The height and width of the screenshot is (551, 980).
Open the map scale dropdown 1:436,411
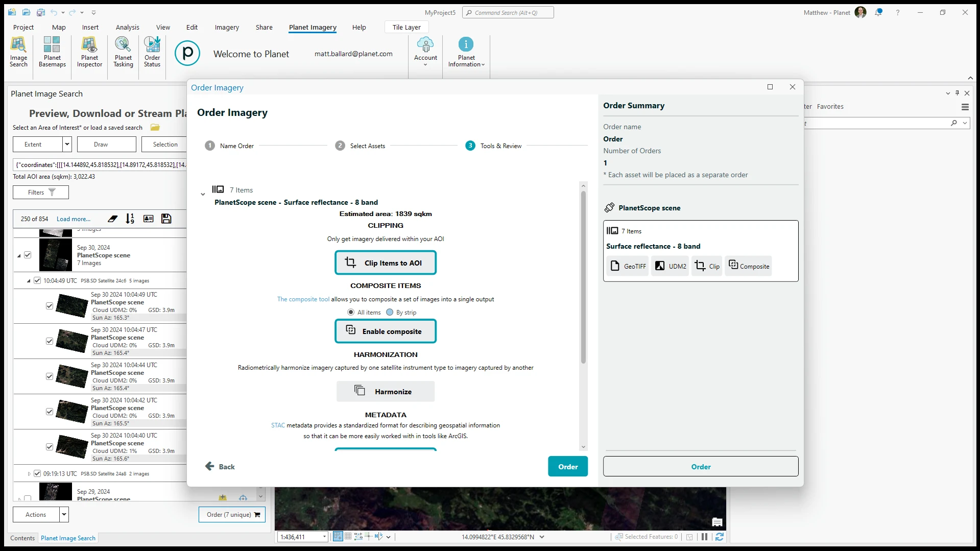324,537
